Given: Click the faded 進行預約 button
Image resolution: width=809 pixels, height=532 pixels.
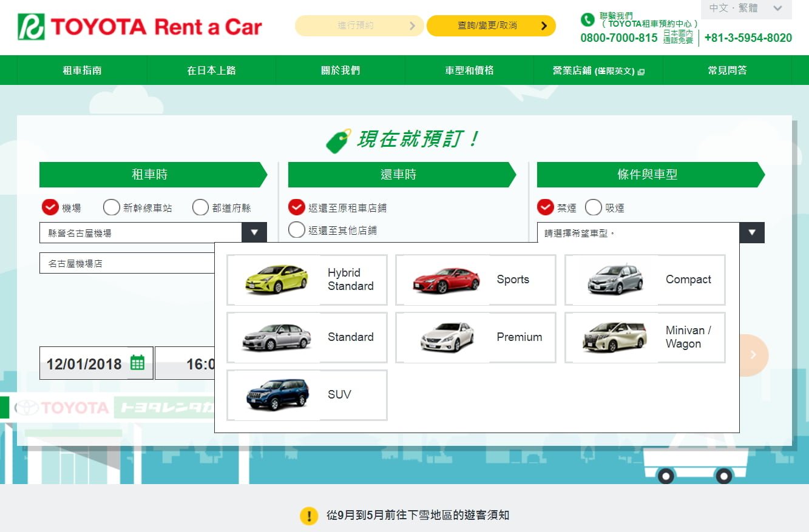Looking at the screenshot, I should click(x=359, y=25).
